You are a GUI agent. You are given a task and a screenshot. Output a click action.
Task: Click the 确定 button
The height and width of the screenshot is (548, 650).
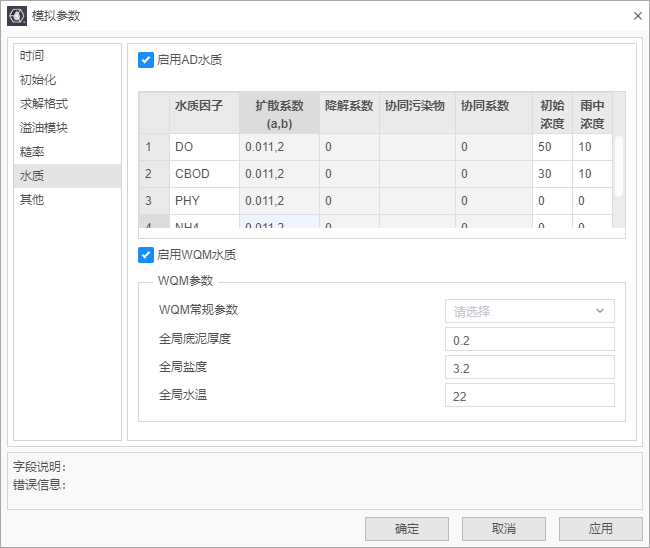pos(407,529)
